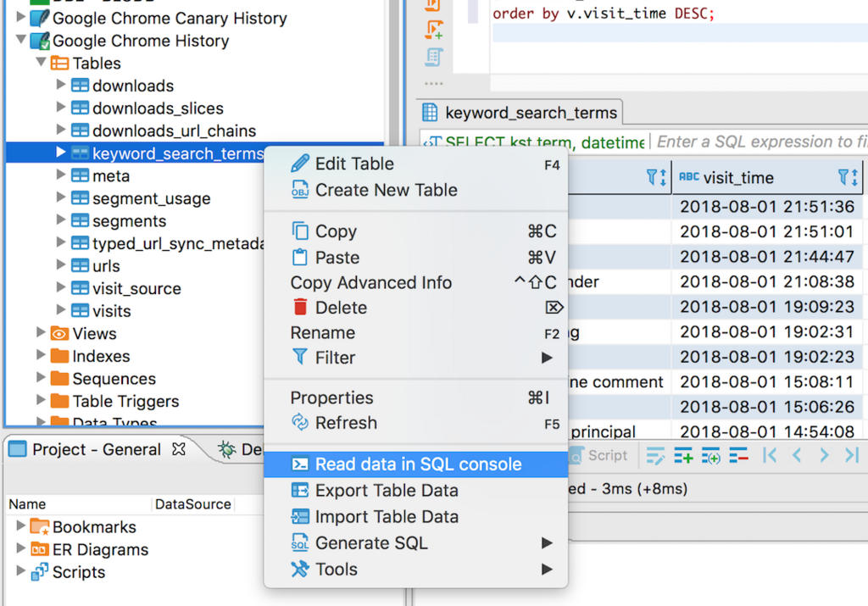
Task: Open the Tools submenu arrow
Action: point(547,569)
